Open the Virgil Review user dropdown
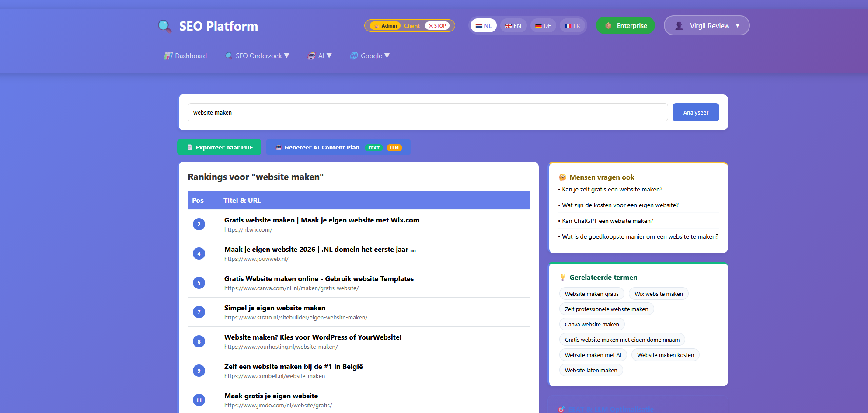 point(707,26)
